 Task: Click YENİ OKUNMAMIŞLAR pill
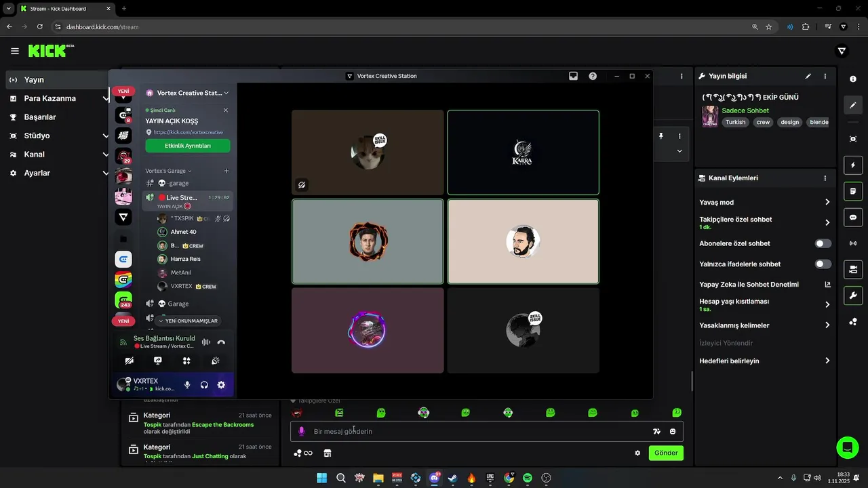pos(187,321)
